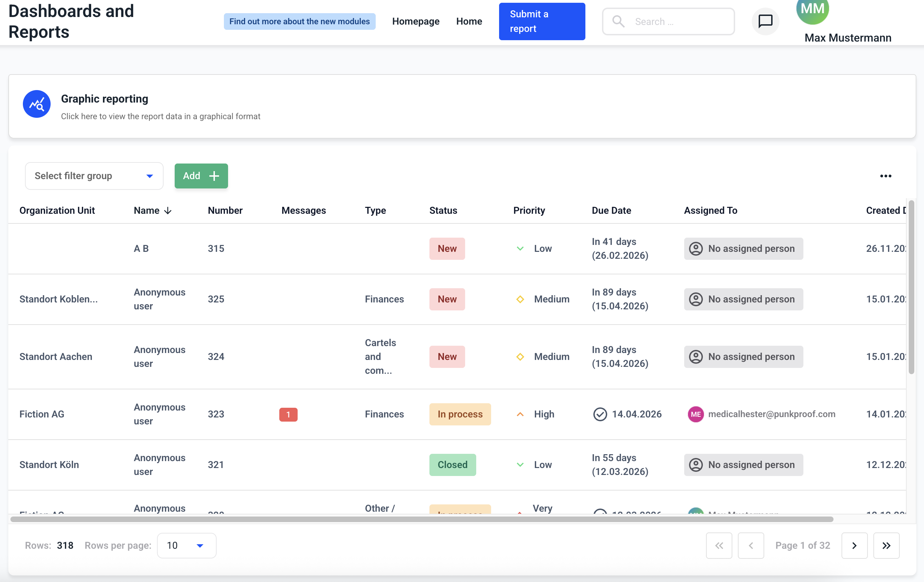Open No assigned person selector for report 315
Viewport: 924px width, 582px height.
(x=743, y=249)
